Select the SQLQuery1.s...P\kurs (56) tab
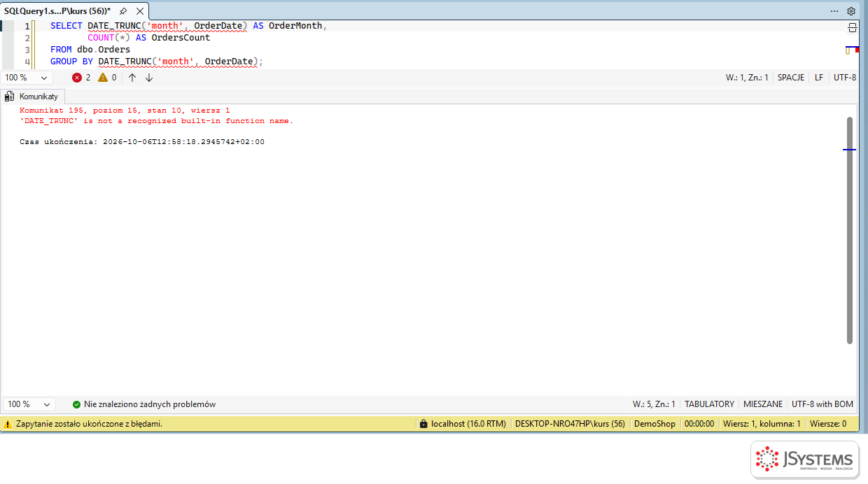The height and width of the screenshot is (484, 868). (x=57, y=11)
